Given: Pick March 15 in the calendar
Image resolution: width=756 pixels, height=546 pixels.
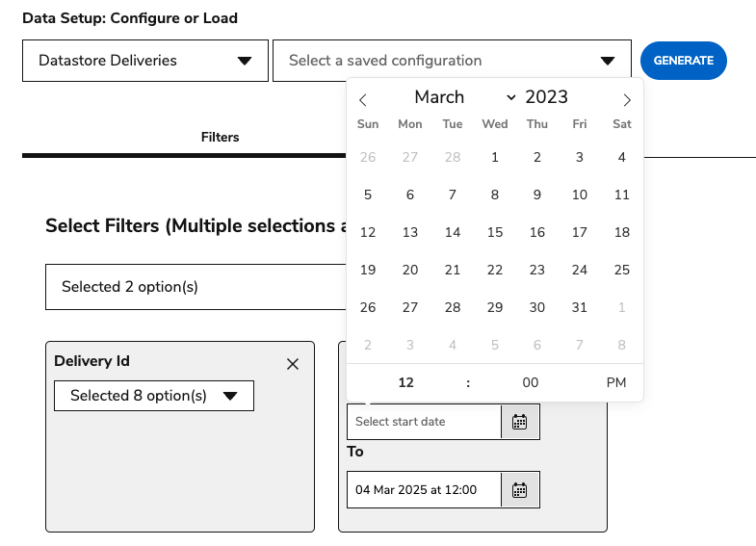Looking at the screenshot, I should 495,232.
